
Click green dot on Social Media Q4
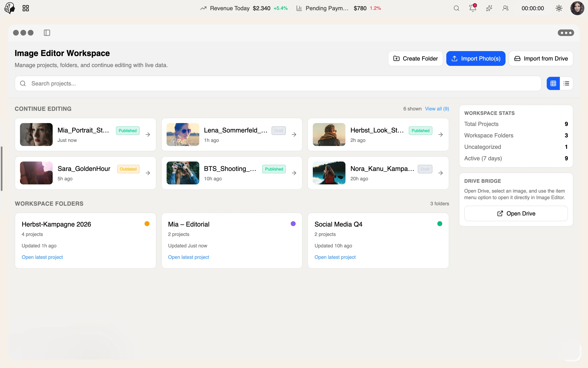point(440,224)
